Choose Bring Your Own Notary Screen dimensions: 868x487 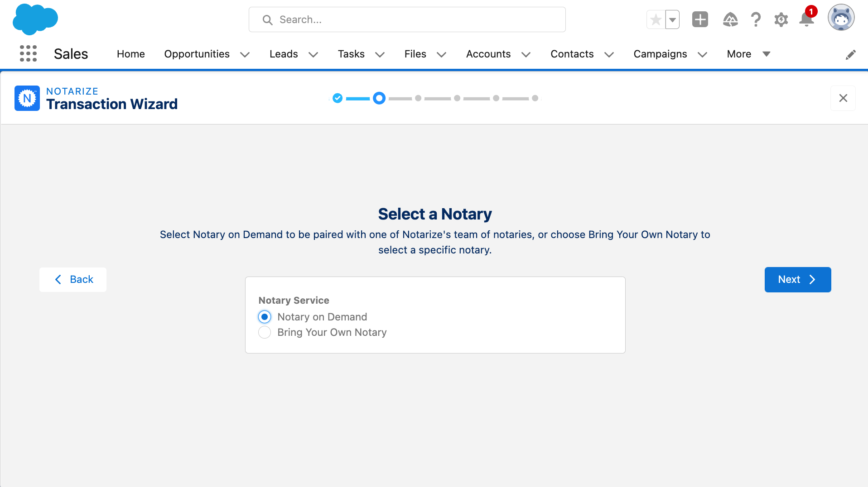pos(264,332)
